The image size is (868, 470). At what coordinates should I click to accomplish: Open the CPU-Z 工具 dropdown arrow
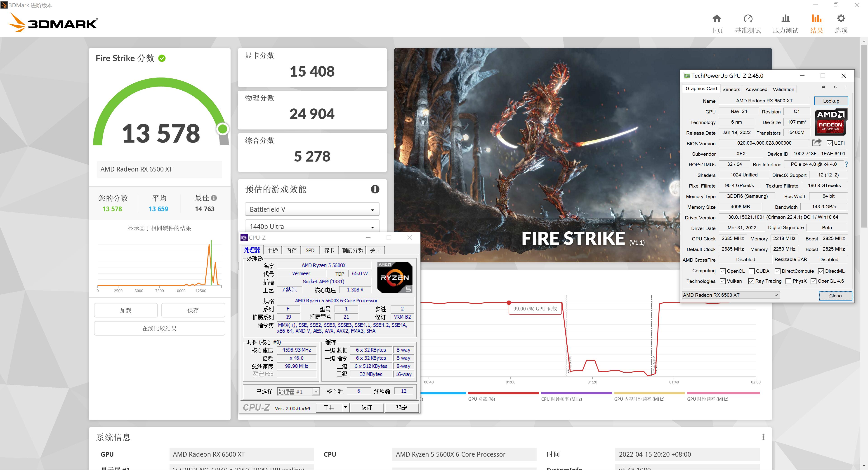coord(345,408)
